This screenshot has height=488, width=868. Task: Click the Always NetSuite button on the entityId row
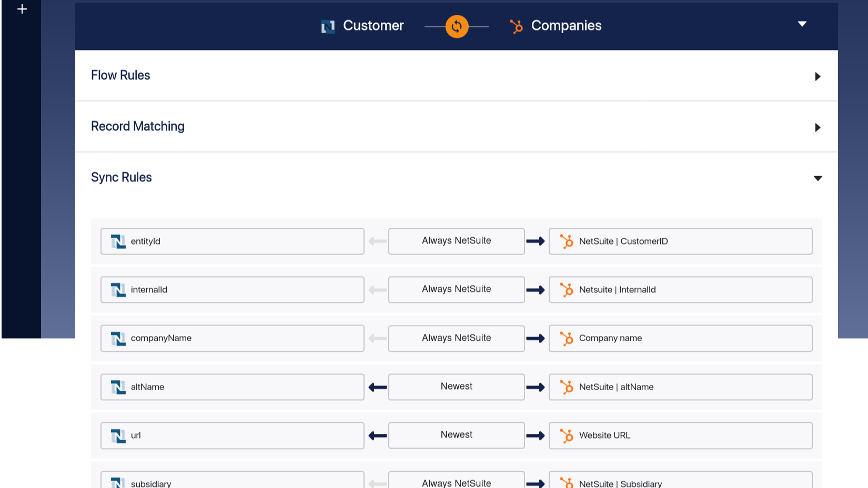coord(456,241)
